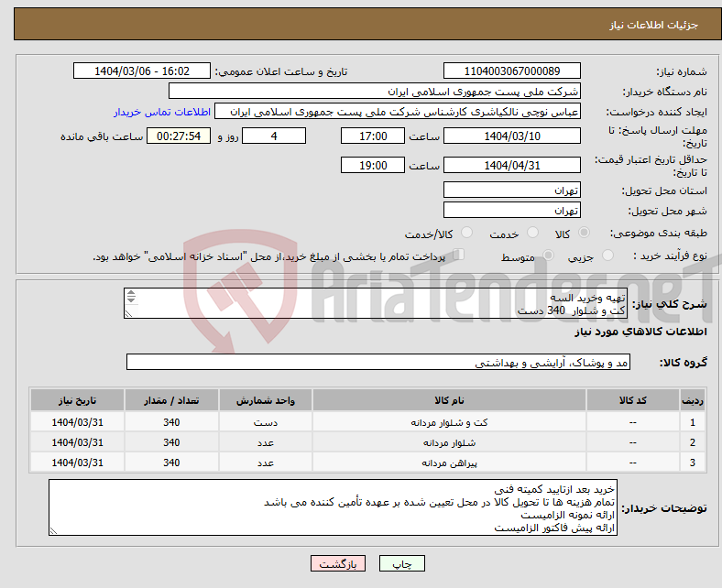Click the دست unit cell in row 1
This screenshot has width=722, height=588.
[265, 422]
